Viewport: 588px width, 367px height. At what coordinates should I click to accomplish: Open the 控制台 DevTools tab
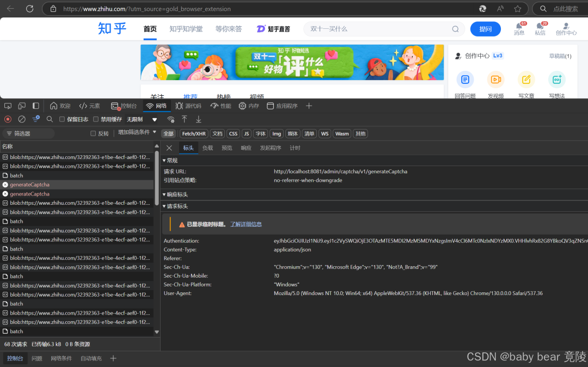point(124,106)
